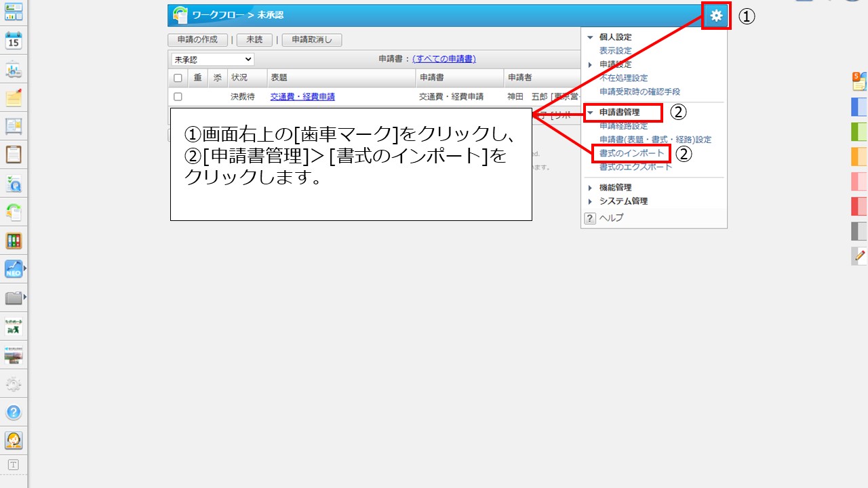The height and width of the screenshot is (488, 868).
Task: Open the calendar icon showing 15
Action: 14,41
